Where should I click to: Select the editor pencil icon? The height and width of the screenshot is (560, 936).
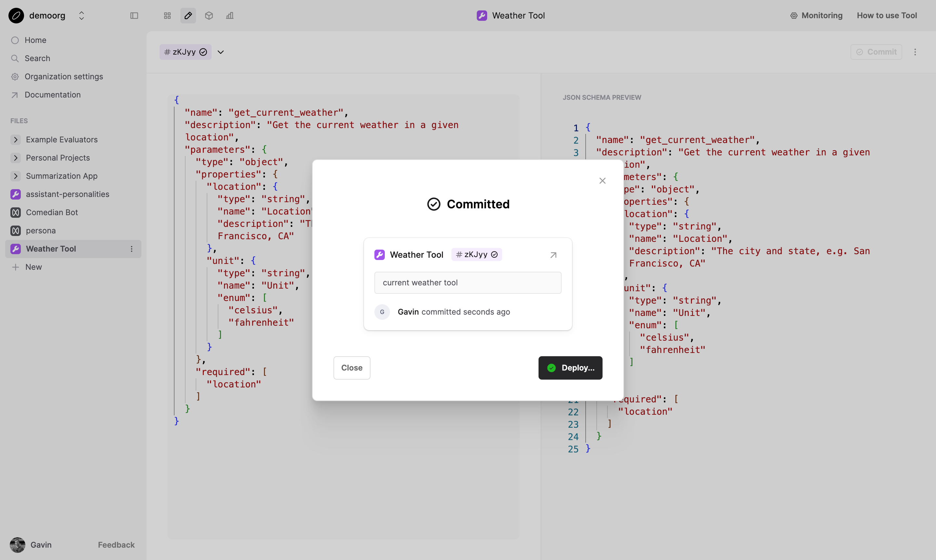coord(188,16)
